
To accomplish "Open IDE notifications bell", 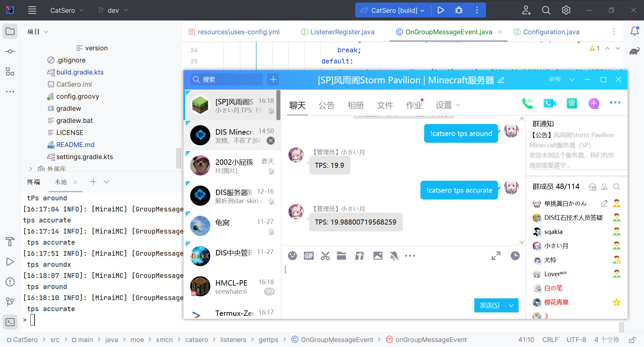I will tap(634, 31).
